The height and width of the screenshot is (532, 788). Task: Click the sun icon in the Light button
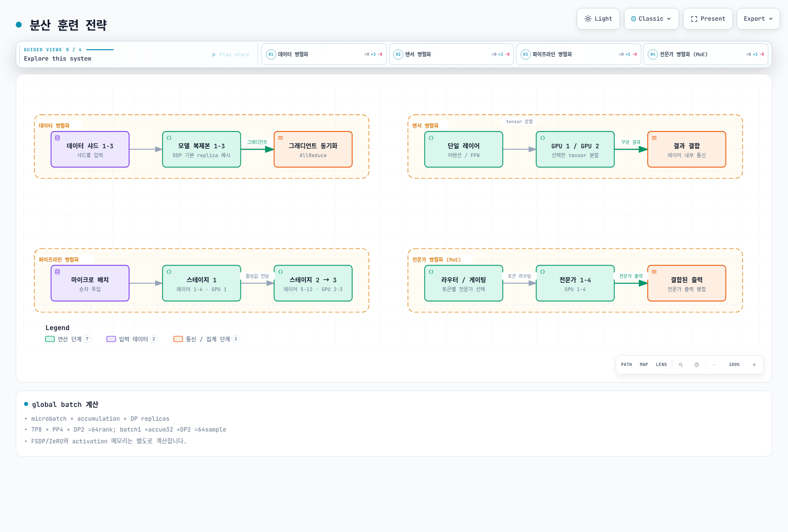pyautogui.click(x=588, y=19)
